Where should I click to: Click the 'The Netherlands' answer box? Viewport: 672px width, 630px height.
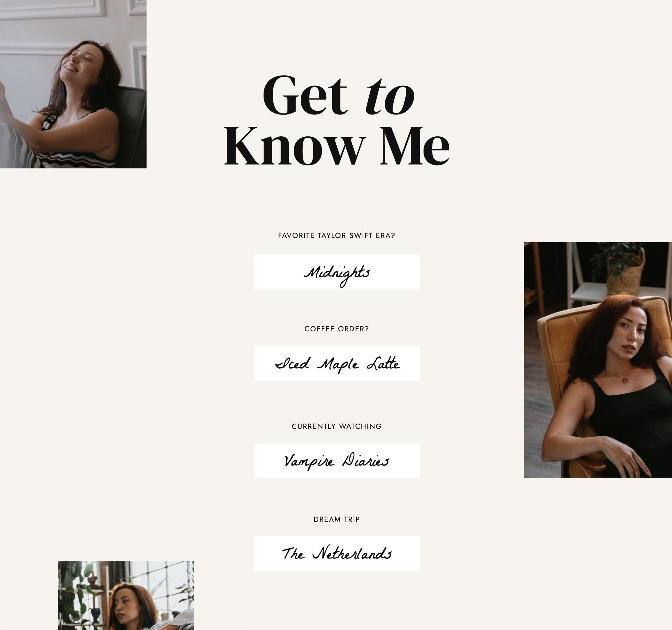click(337, 554)
